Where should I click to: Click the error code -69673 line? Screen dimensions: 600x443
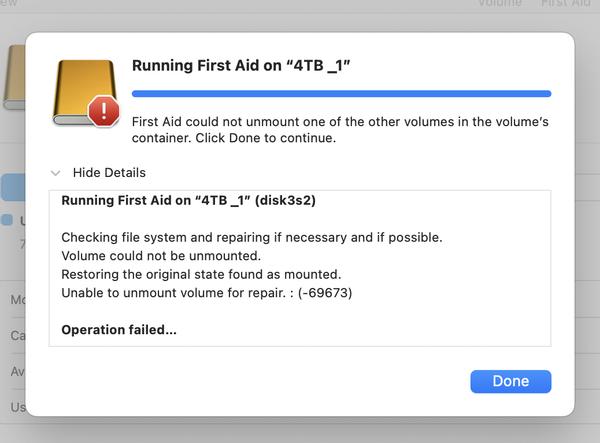pyautogui.click(x=206, y=293)
